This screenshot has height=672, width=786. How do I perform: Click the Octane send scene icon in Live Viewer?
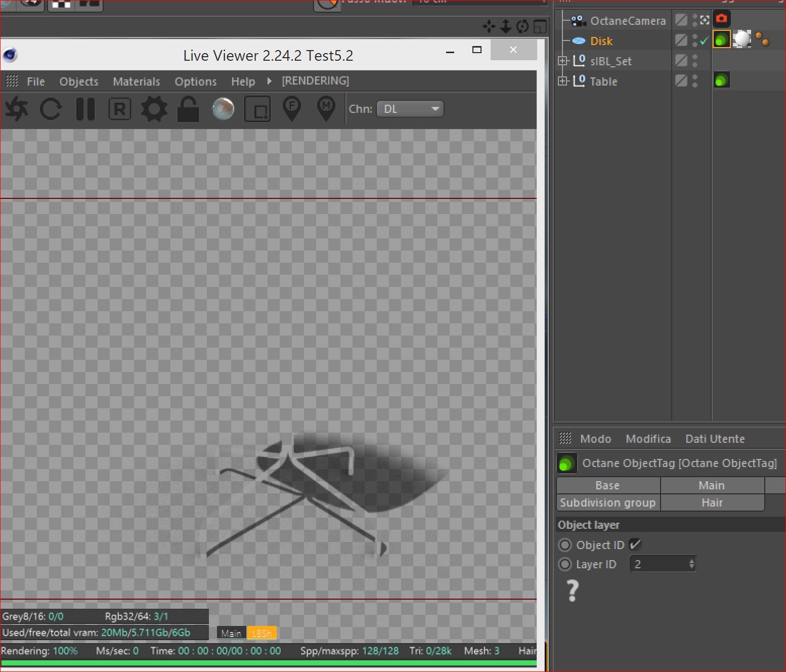point(16,109)
